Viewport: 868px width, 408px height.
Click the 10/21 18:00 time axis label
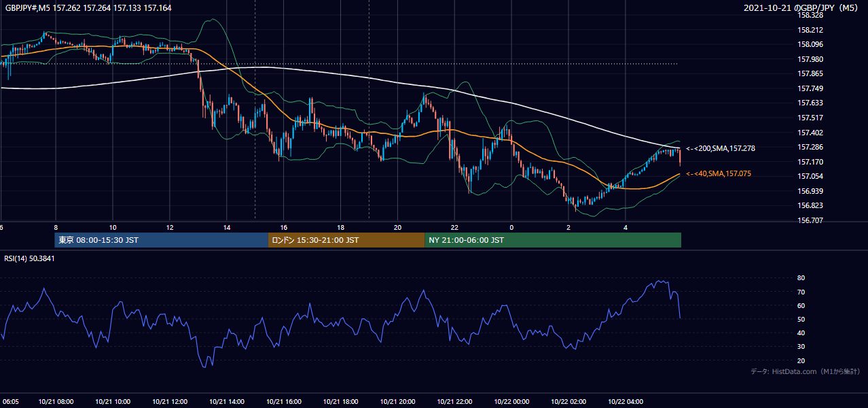(341, 402)
